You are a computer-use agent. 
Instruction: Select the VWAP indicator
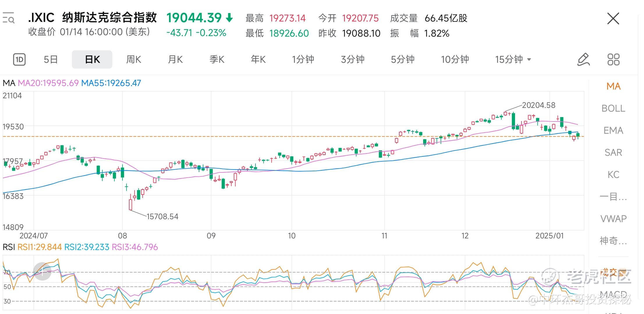point(613,219)
